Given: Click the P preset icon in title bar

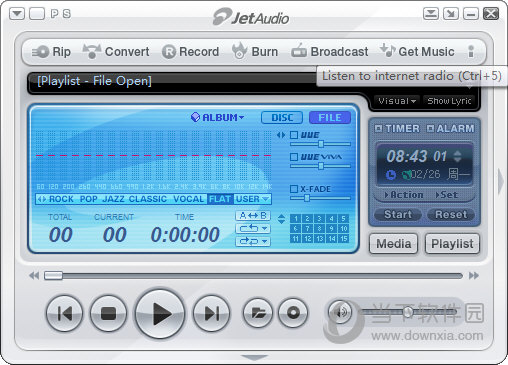Looking at the screenshot, I should pyautogui.click(x=55, y=14).
